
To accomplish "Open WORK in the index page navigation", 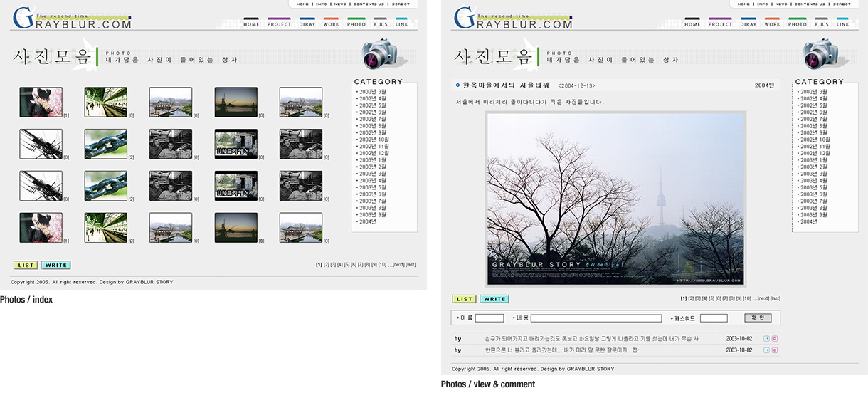I will 332,23.
